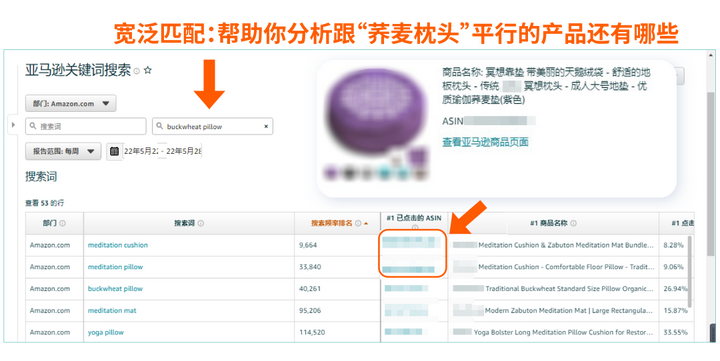Open the 报告范围: 每周 dropdown
Image resolution: width=720 pixels, height=361 pixels.
tap(63, 151)
